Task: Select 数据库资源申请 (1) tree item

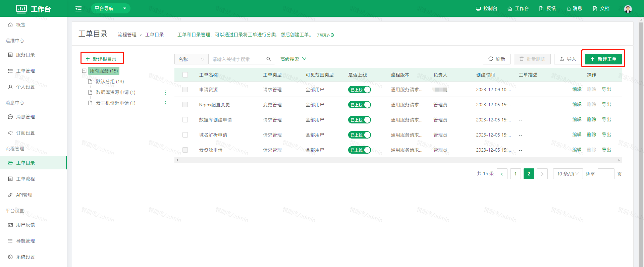Action: [115, 92]
